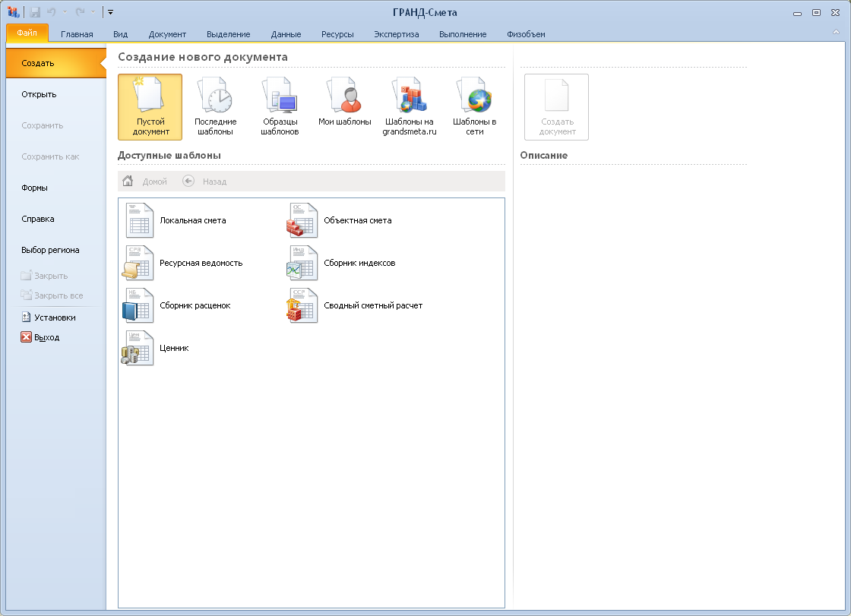Screen dimensions: 851x616
Task: Switch to the Выделение ribbon tab
Action: 229,34
